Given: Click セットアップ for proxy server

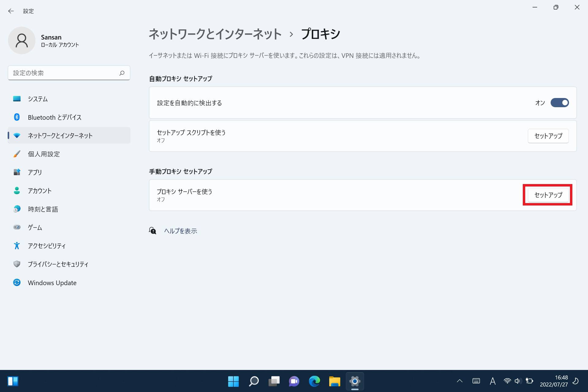Looking at the screenshot, I should (548, 195).
